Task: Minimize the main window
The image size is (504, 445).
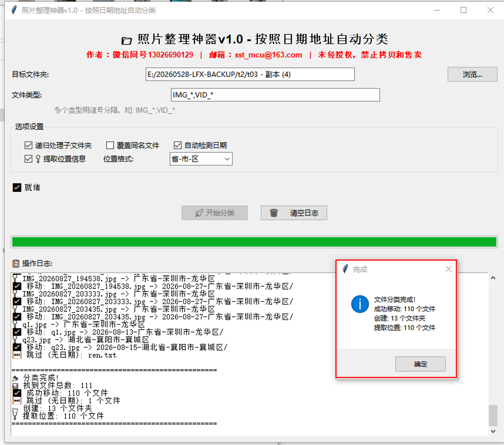Action: tap(437, 10)
